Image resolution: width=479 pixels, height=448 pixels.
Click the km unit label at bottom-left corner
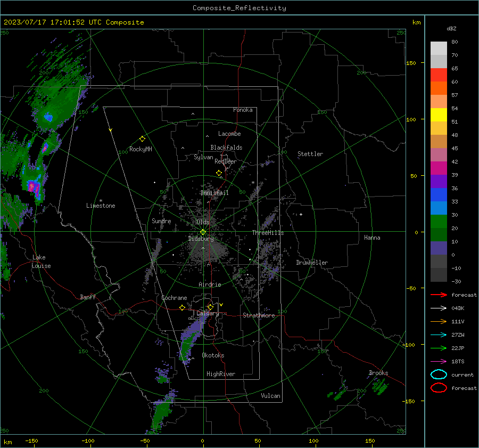[8, 442]
